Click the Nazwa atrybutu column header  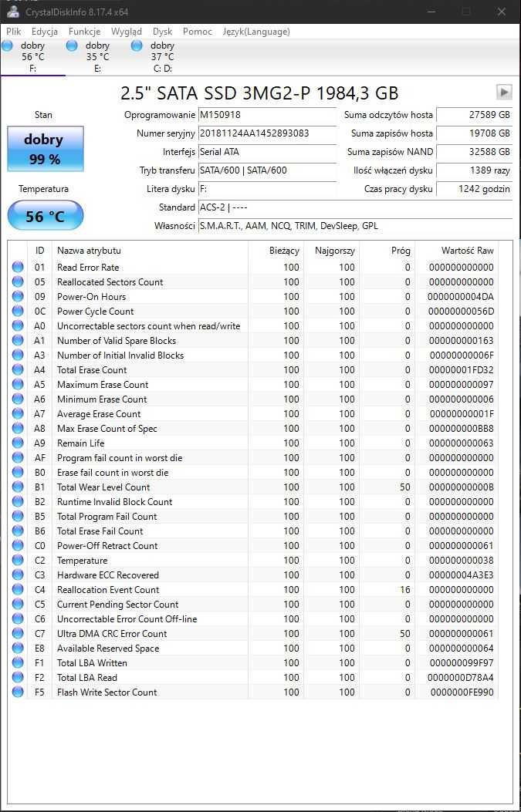click(x=151, y=251)
